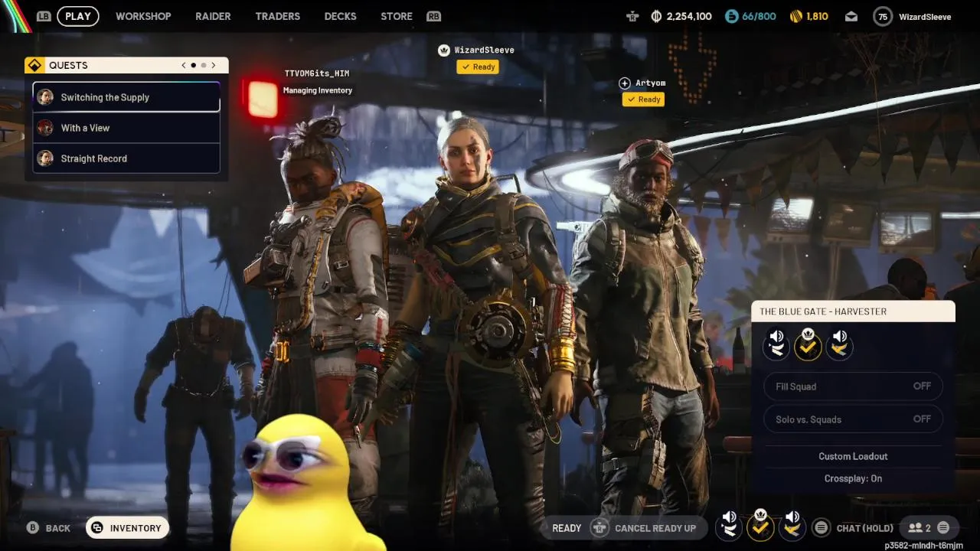
Task: Click the chat menu button icon
Action: click(822, 527)
